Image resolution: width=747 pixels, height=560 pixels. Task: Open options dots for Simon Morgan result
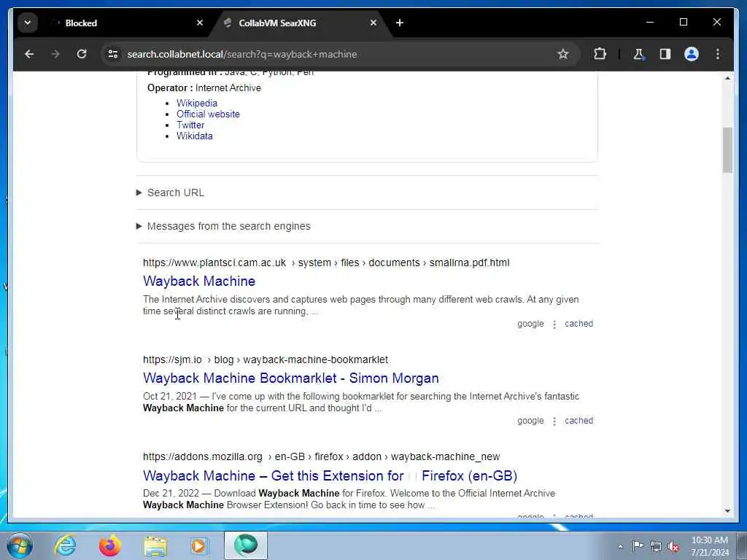click(x=554, y=421)
